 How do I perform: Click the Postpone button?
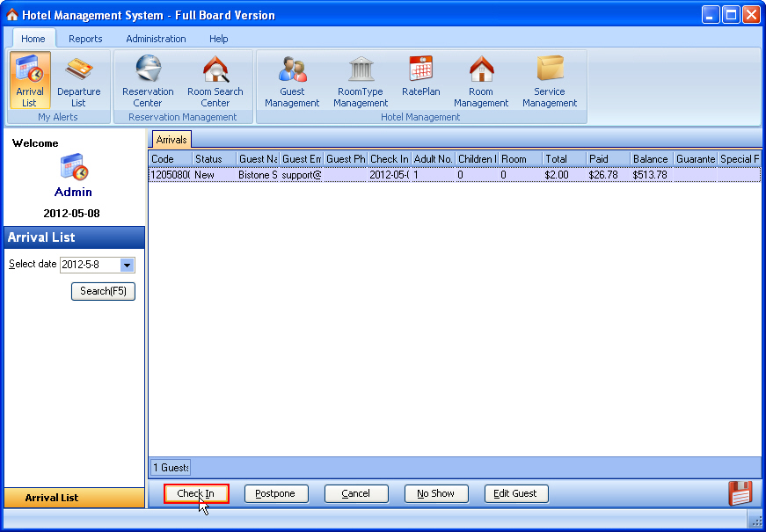(x=276, y=493)
